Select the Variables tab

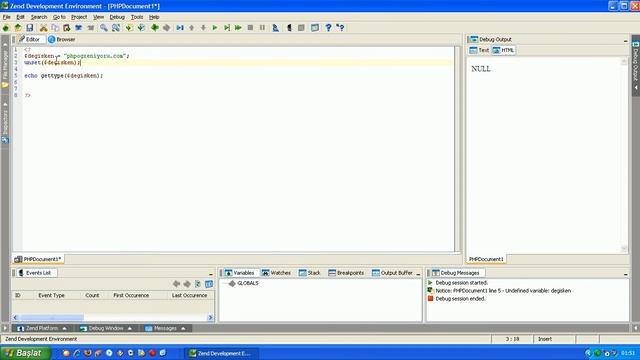coord(240,273)
